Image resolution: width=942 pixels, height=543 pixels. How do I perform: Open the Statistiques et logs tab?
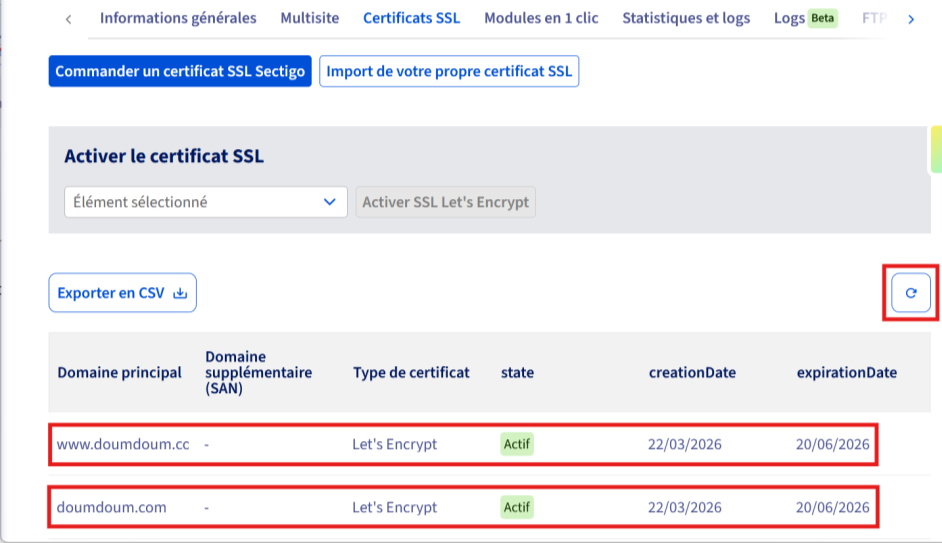pyautogui.click(x=685, y=18)
